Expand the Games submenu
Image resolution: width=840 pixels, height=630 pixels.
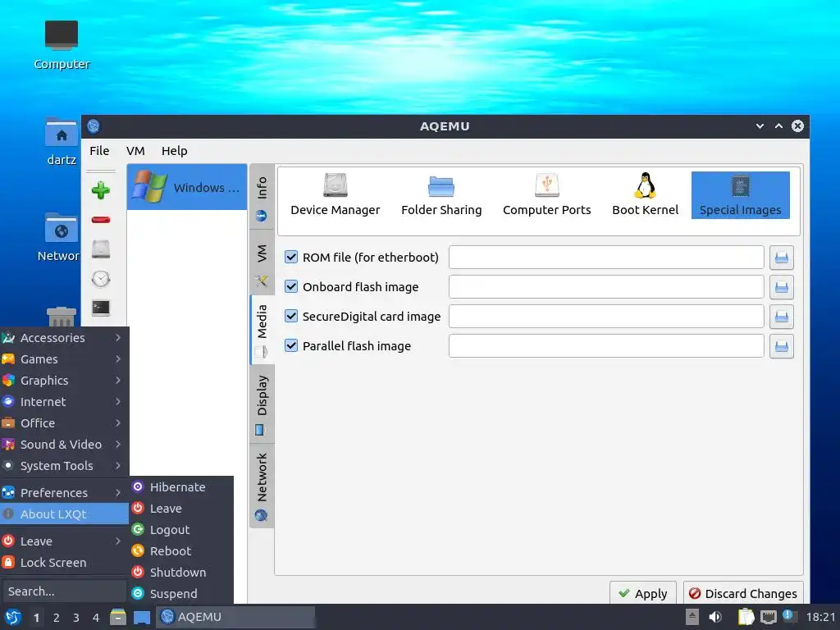coord(64,359)
